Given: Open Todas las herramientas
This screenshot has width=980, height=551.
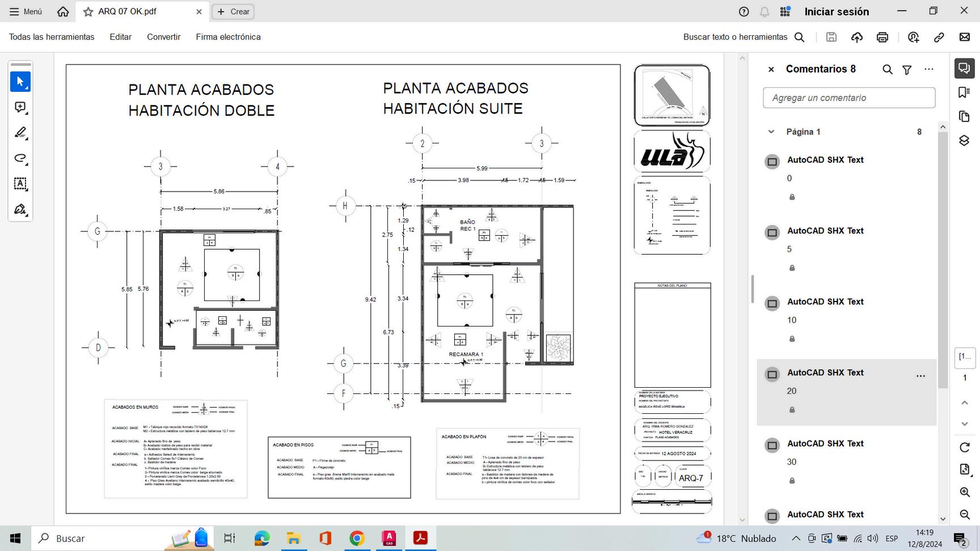Looking at the screenshot, I should tap(52, 37).
